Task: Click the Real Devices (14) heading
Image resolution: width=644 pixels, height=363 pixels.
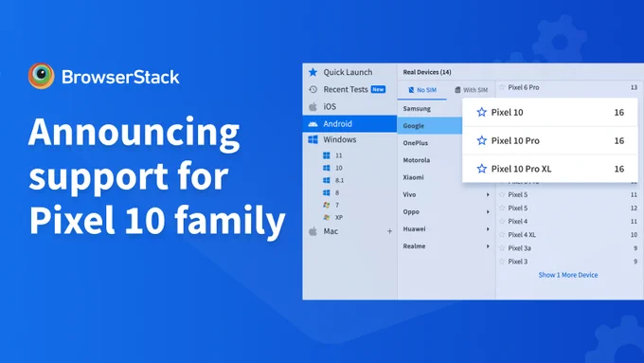Action: tap(427, 72)
